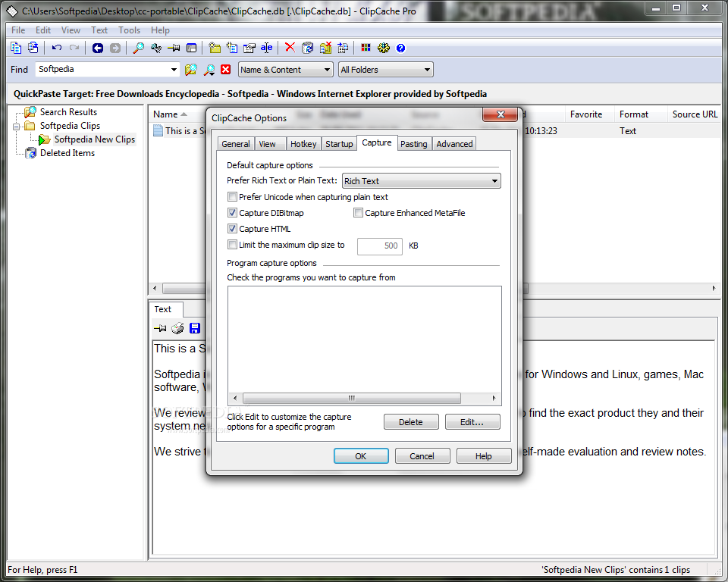Select Search Results in folder tree
The width and height of the screenshot is (728, 582).
pyautogui.click(x=68, y=112)
